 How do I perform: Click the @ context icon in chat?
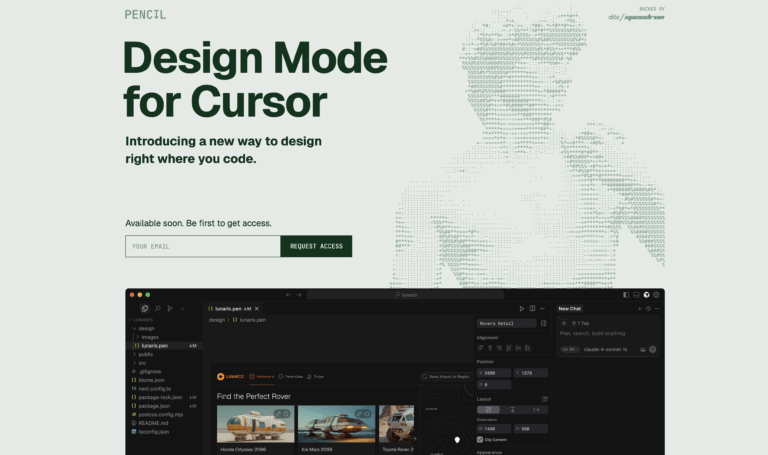coord(564,323)
